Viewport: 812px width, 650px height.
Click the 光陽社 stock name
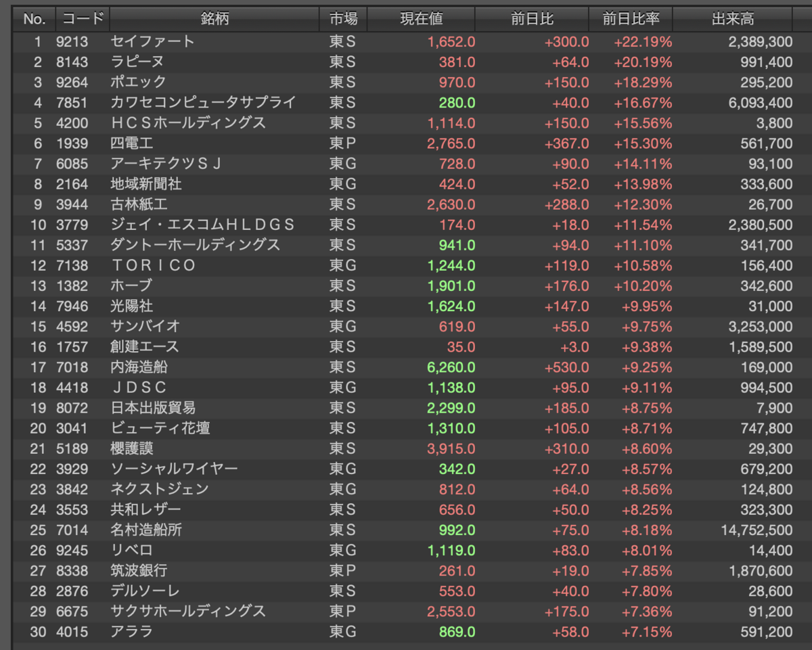pos(132,306)
